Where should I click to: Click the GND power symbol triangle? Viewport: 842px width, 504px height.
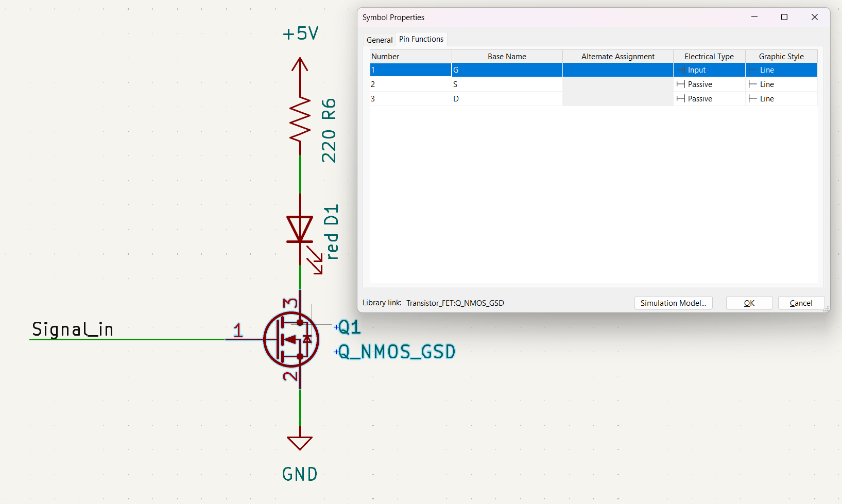[x=300, y=443]
